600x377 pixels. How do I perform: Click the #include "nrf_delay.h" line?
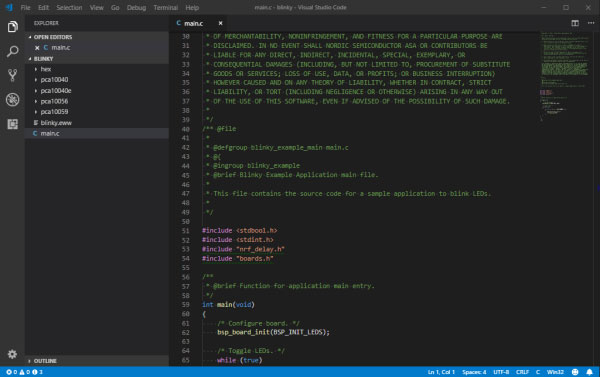click(243, 250)
